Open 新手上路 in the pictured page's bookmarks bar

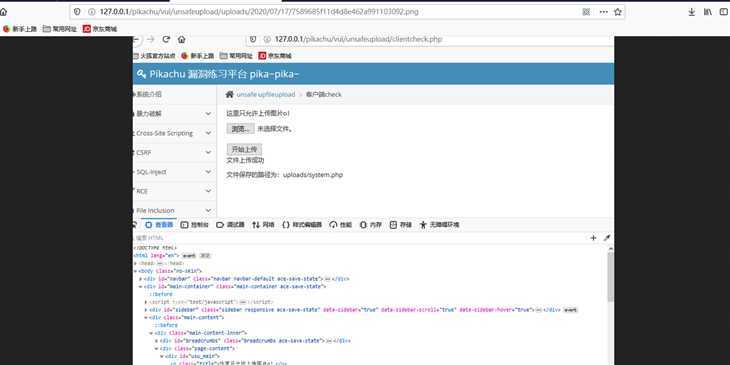coord(197,56)
